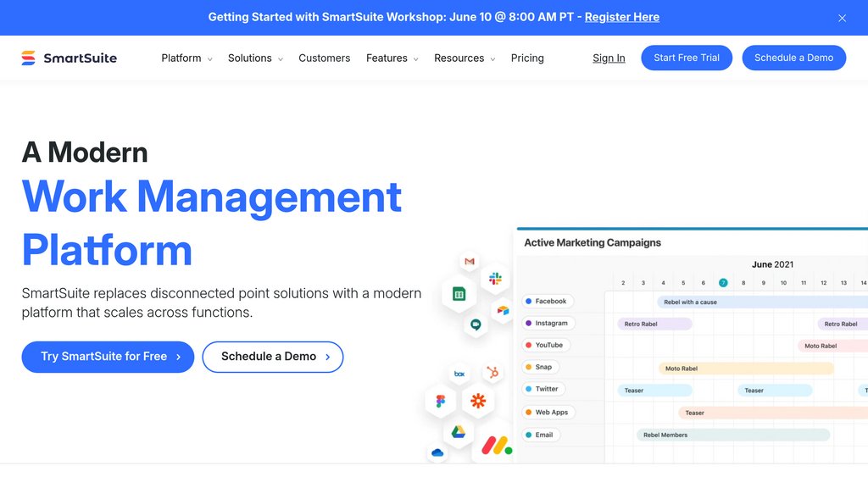Image resolution: width=868 pixels, height=488 pixels.
Task: Close the workshop announcement banner
Action: [x=842, y=18]
